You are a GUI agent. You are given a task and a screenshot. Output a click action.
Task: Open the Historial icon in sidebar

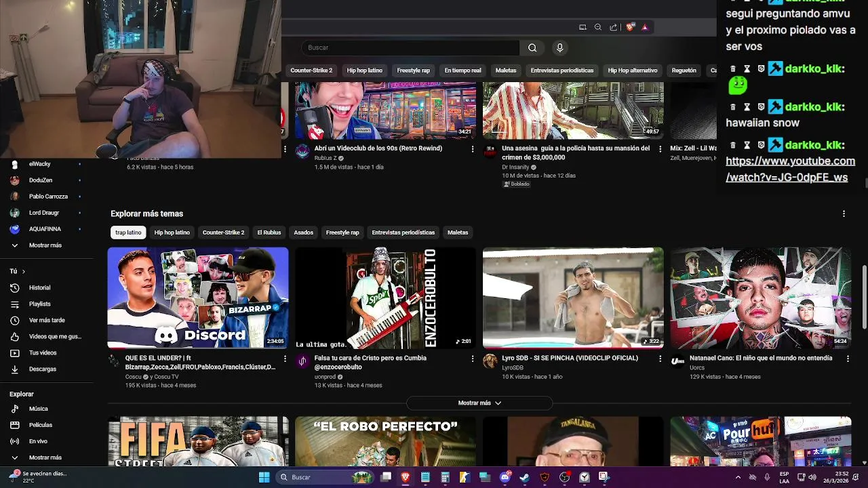coord(15,287)
